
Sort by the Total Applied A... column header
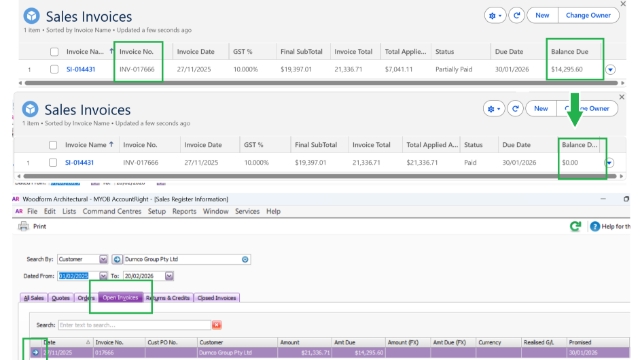point(432,145)
